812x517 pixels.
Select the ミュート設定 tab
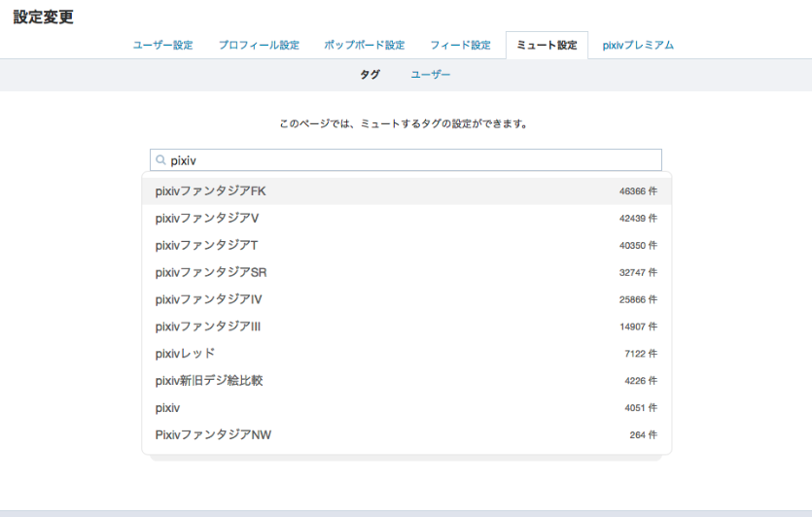coord(547,45)
